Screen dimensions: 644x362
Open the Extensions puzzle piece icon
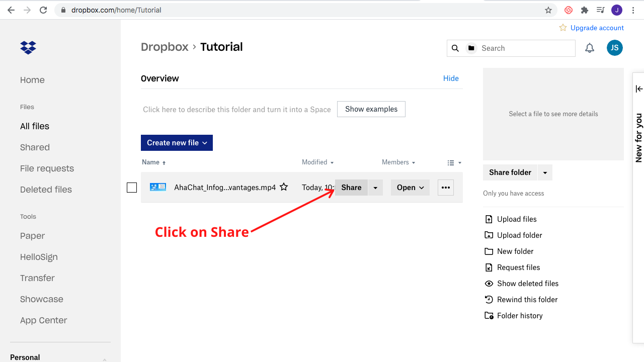coord(584,10)
